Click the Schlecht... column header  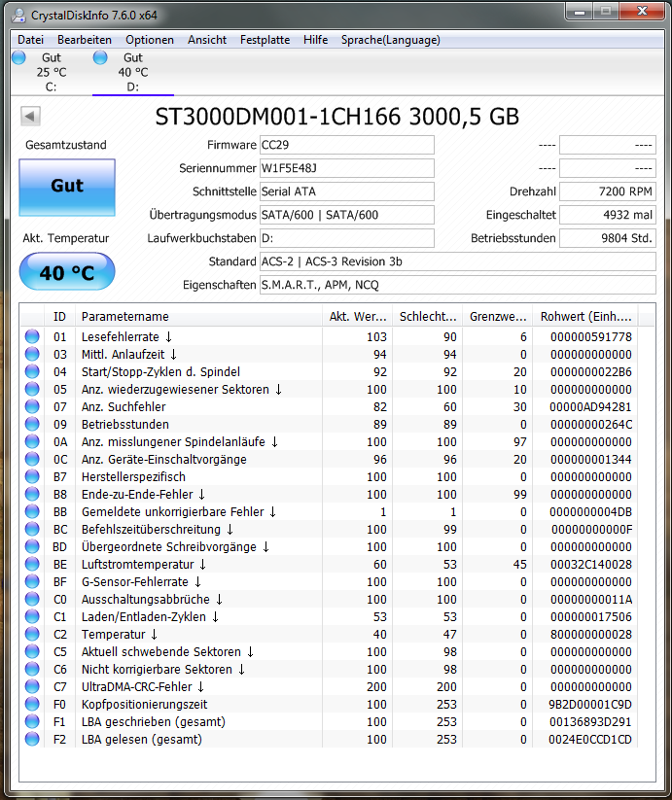click(x=428, y=317)
